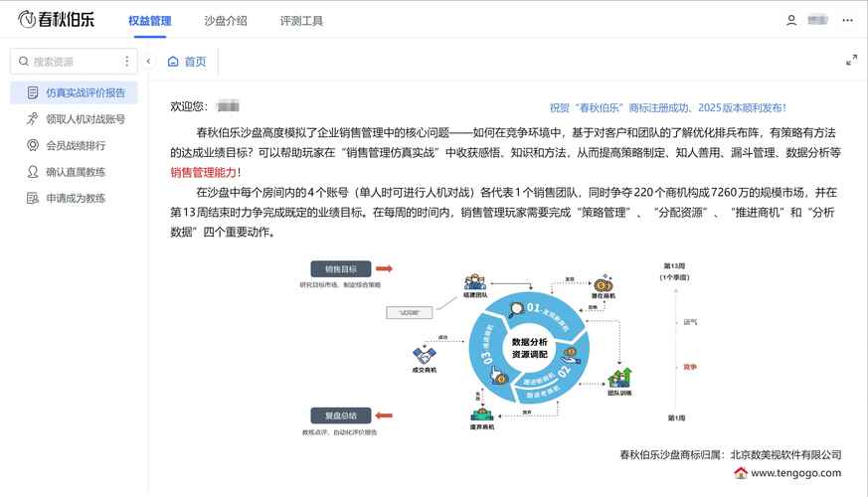
Task: Click the search magnifier icon
Action: pos(24,62)
